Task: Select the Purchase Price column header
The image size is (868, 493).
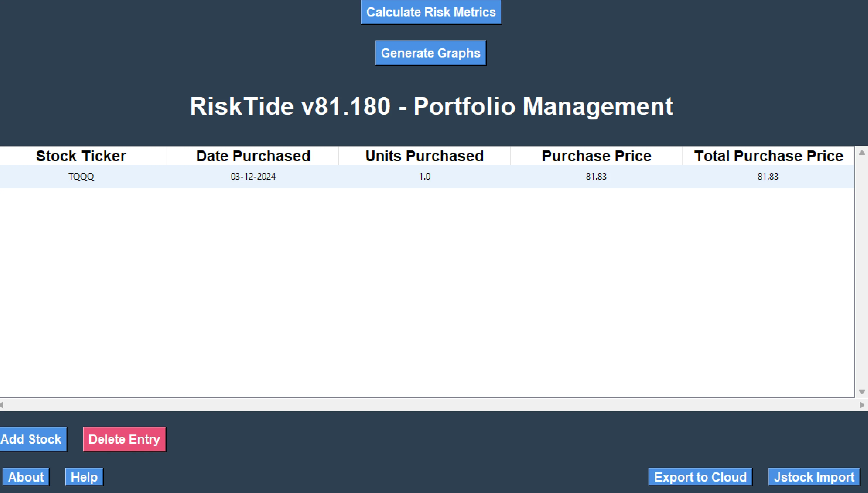Action: [x=596, y=156]
